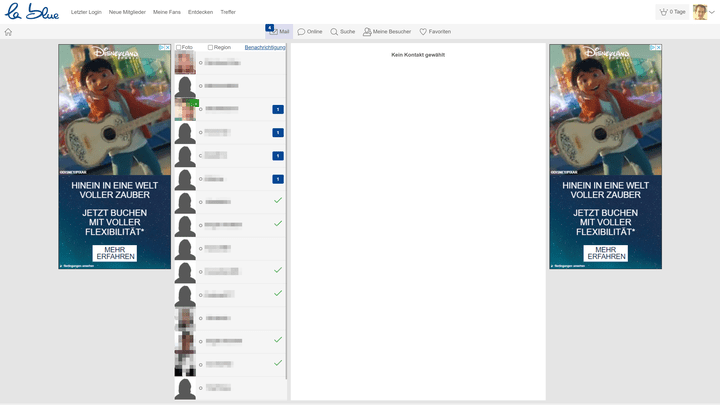Open the Neue Mitglieder menu
This screenshot has width=720, height=405.
point(127,12)
